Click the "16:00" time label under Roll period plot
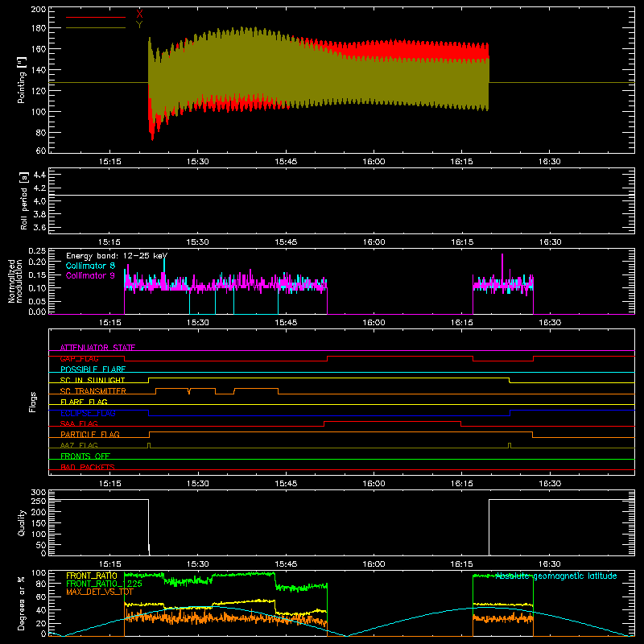This screenshot has width=644, height=644. [x=374, y=242]
